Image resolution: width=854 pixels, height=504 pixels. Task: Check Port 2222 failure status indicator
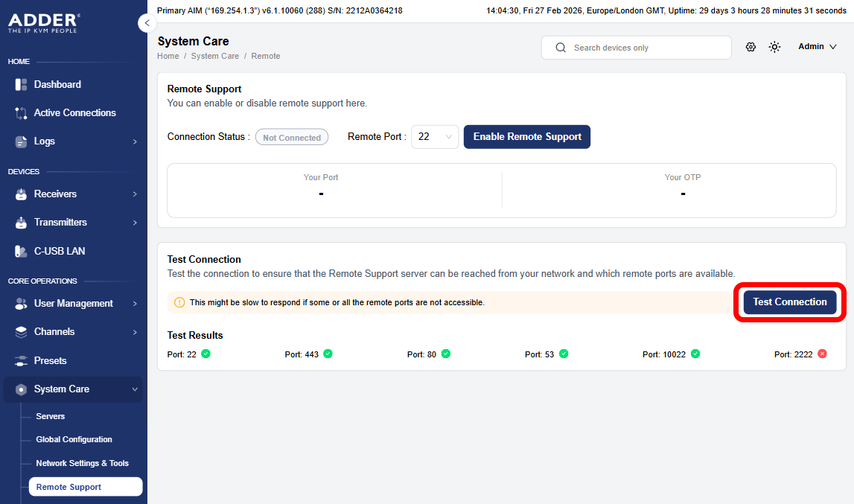coord(822,354)
